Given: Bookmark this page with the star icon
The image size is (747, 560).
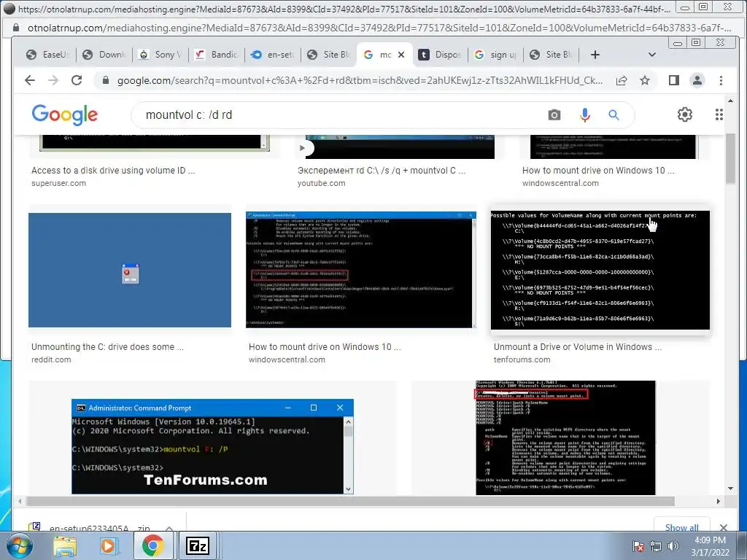Looking at the screenshot, I should pos(645,80).
